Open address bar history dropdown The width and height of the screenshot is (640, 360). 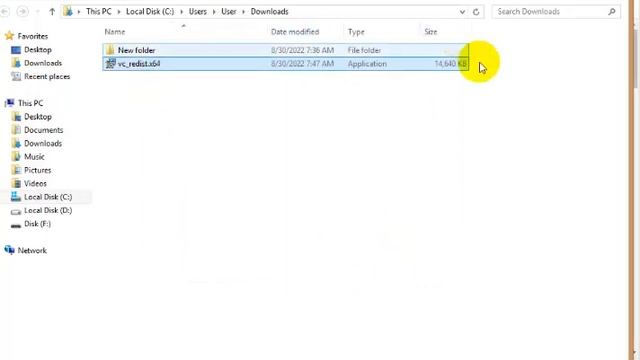pos(462,12)
